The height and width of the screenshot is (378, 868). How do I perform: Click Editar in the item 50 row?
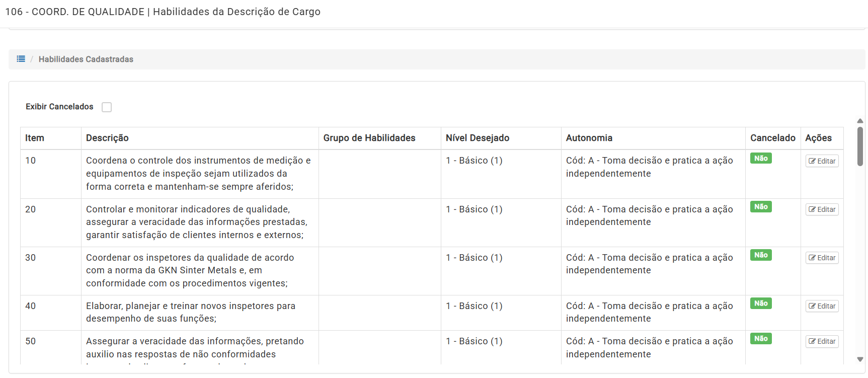[x=822, y=341]
